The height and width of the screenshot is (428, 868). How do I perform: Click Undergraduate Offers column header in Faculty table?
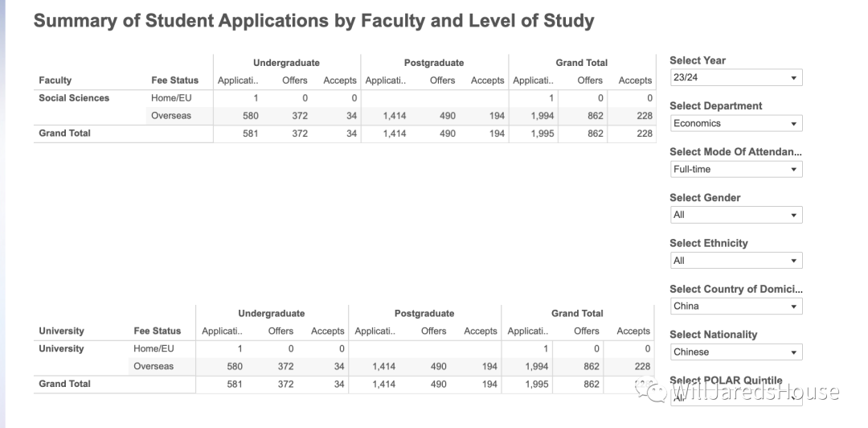point(294,80)
